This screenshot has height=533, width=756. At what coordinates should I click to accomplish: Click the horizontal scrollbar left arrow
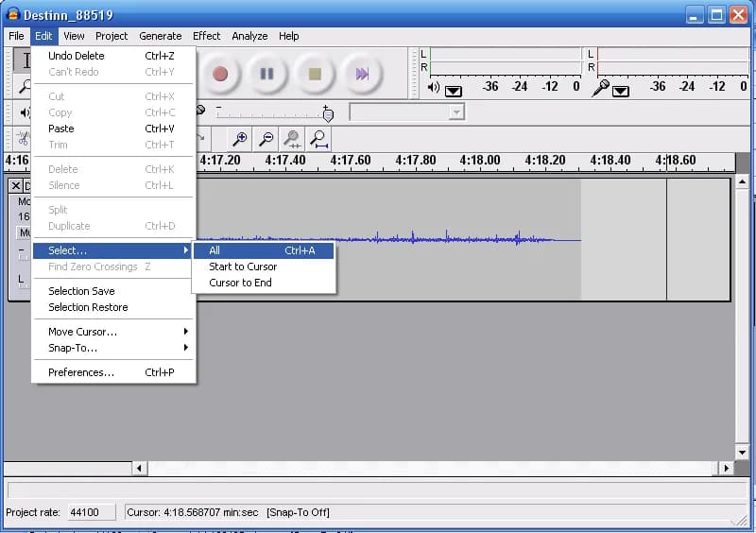(x=139, y=468)
